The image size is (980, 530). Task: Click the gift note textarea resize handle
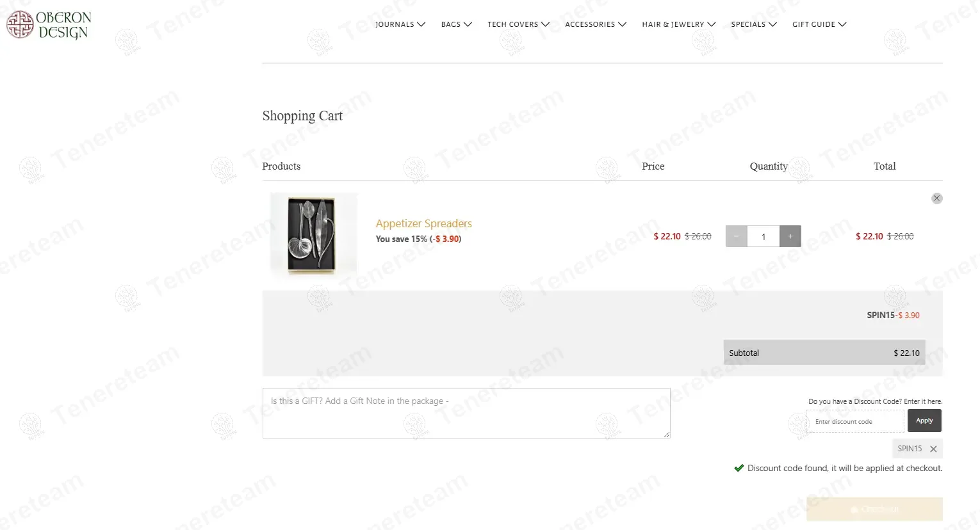click(x=666, y=434)
